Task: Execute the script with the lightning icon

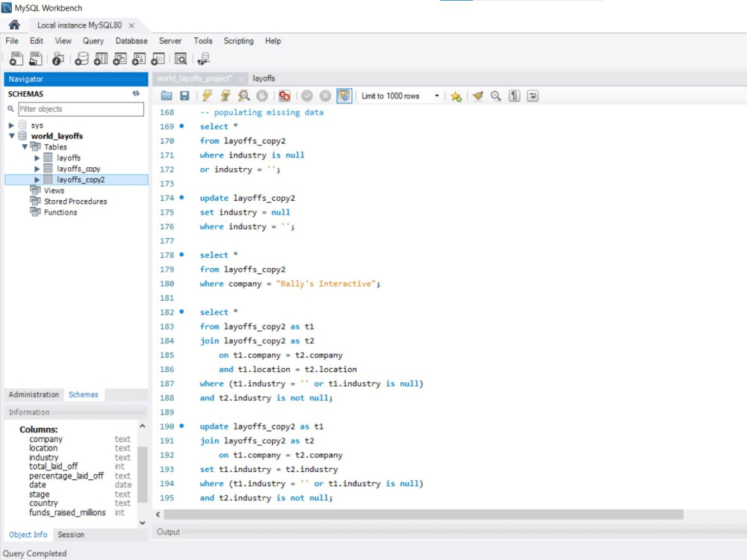Action: tap(207, 96)
